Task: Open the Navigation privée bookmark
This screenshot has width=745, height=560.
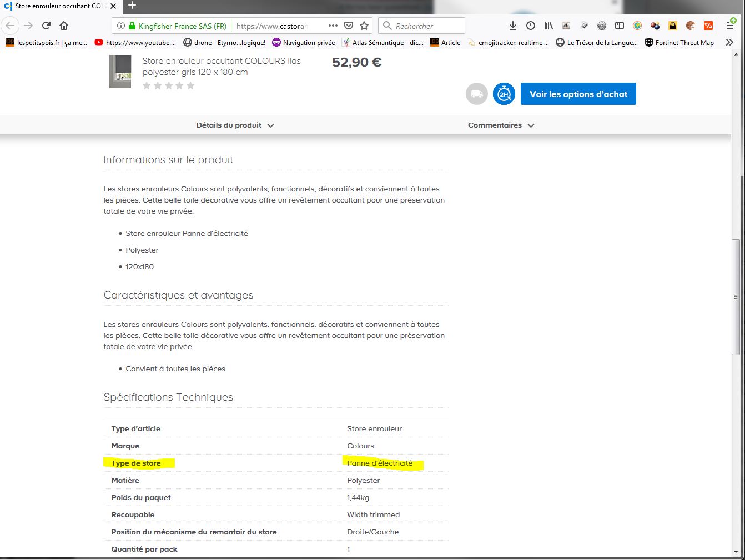Action: click(304, 42)
